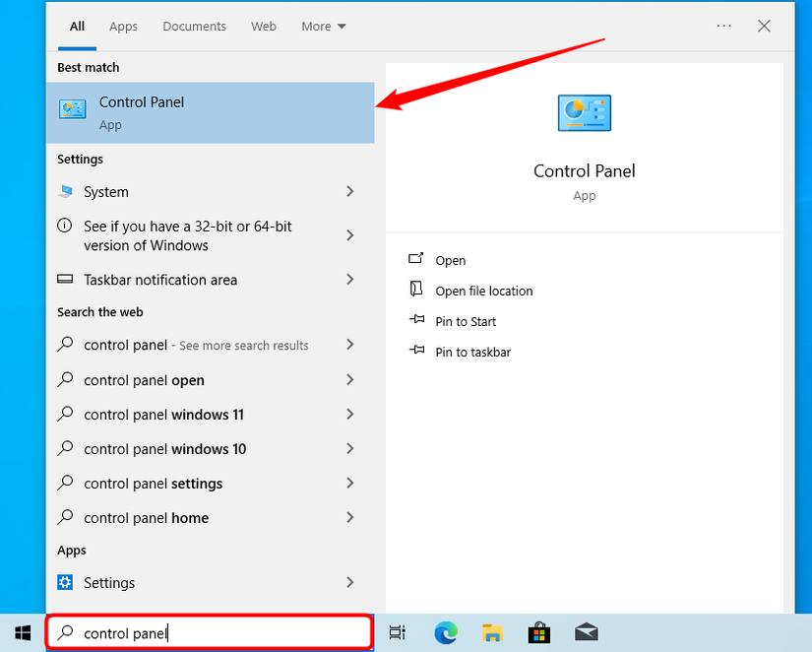Expand the control panel windows 11 suggestion

[349, 415]
